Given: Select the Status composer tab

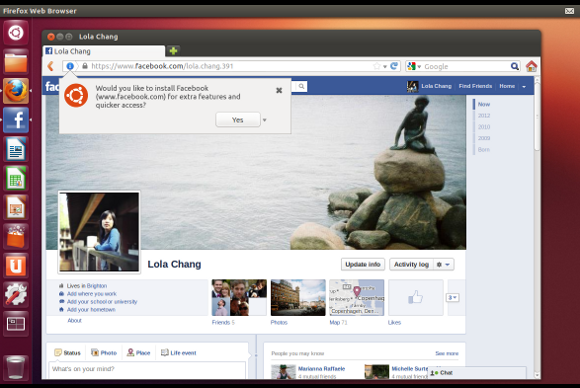Looking at the screenshot, I should [x=67, y=352].
